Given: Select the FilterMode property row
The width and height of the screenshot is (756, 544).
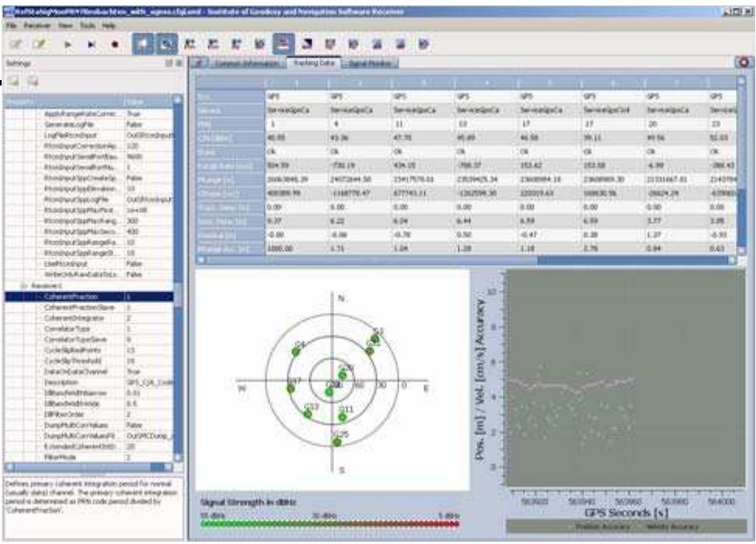Looking at the screenshot, I should tap(89, 457).
